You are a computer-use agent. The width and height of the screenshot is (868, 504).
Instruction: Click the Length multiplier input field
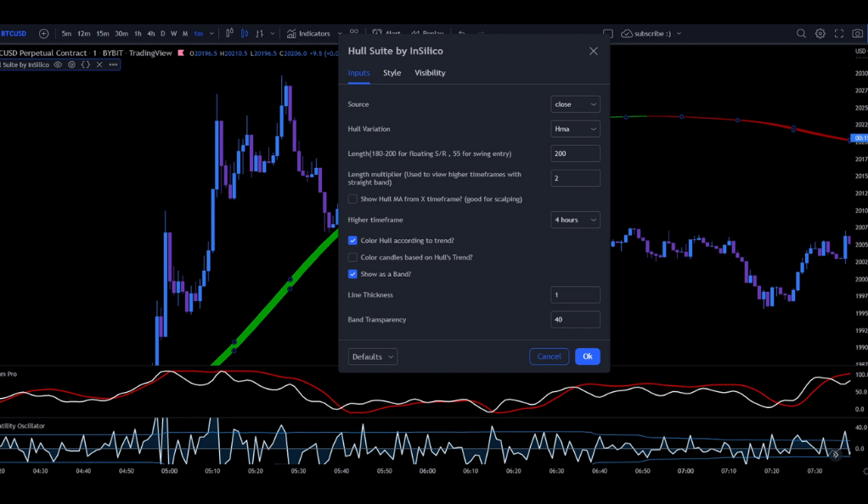coord(575,178)
